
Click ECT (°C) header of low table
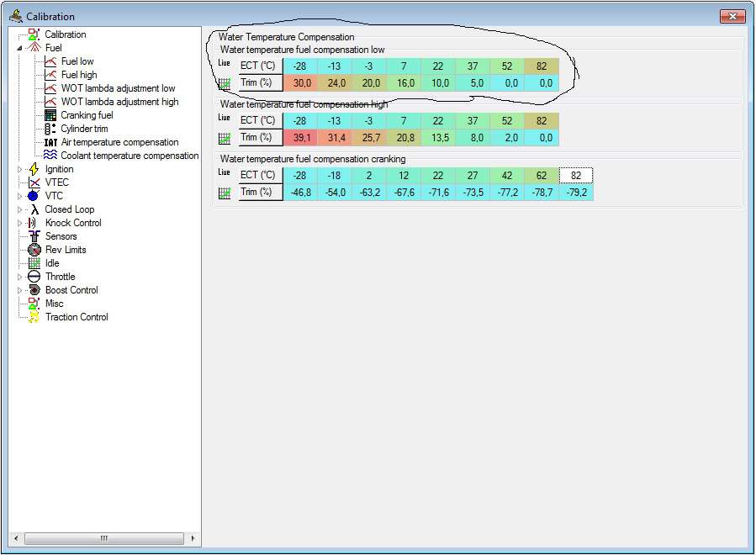tap(261, 66)
